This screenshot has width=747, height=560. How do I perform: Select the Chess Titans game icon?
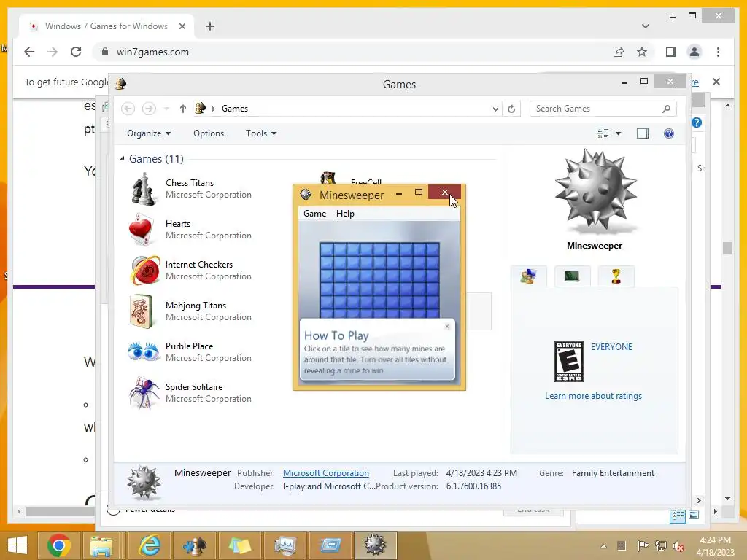(144, 190)
